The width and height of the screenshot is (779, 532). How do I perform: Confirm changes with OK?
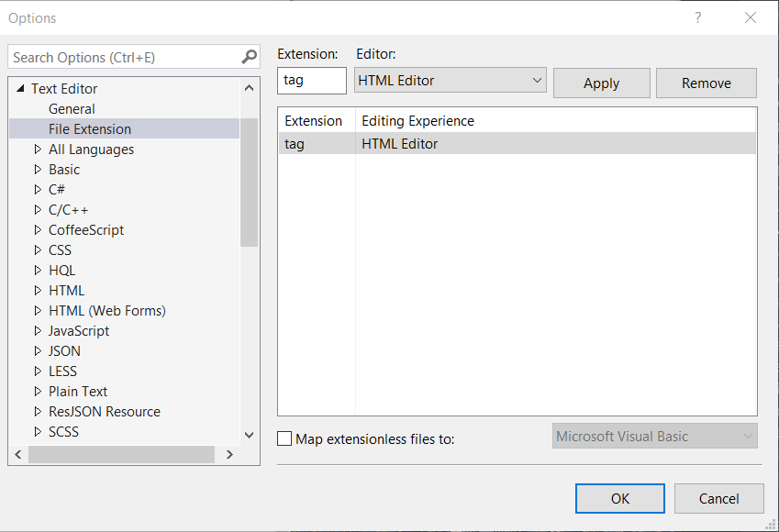tap(619, 498)
